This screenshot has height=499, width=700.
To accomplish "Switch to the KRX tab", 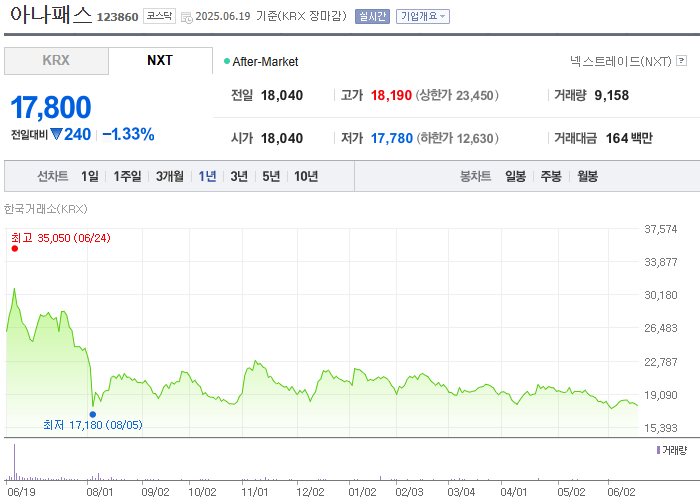I will pyautogui.click(x=56, y=61).
